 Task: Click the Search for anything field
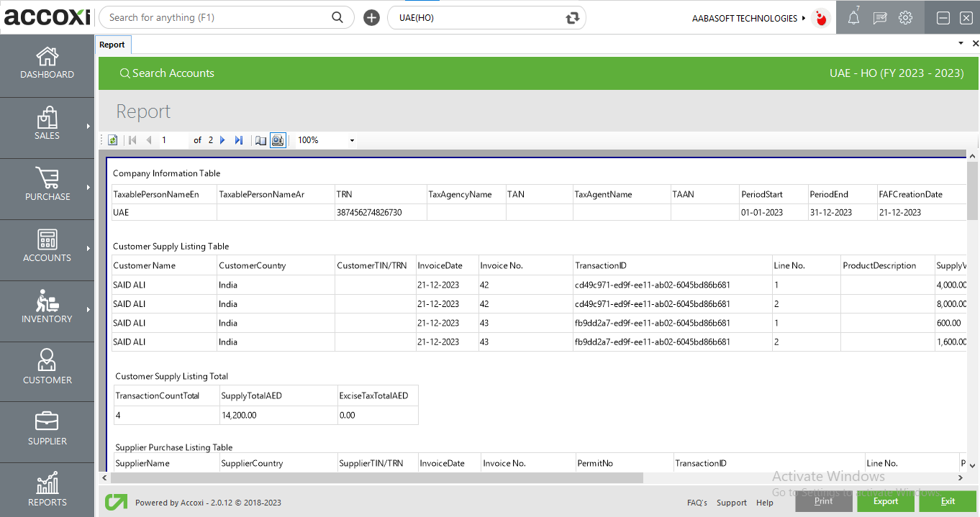[x=216, y=18]
